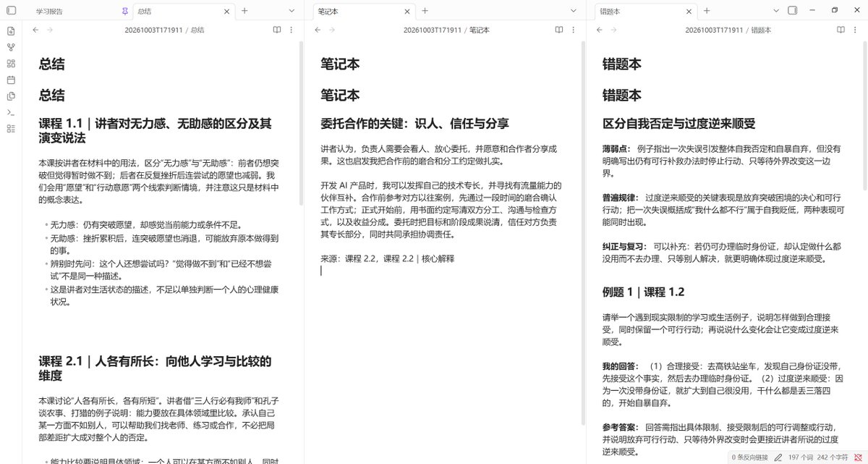Click the pin icon on 学习报告 tab

tap(126, 11)
